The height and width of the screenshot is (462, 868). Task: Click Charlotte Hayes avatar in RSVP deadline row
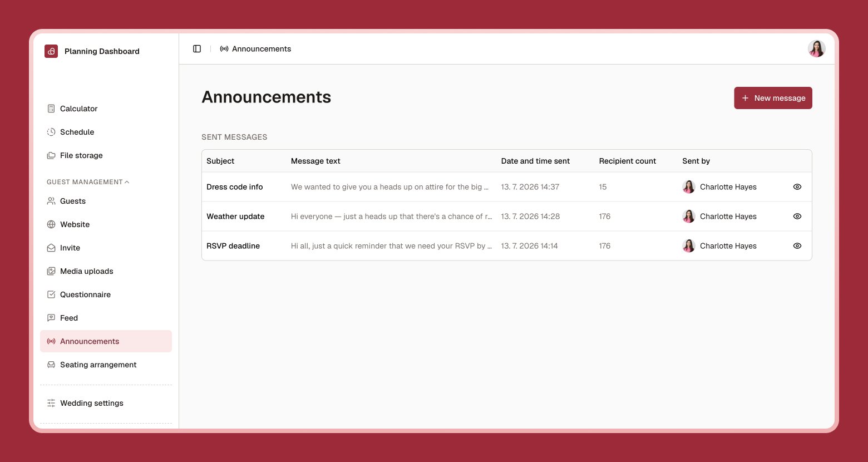pyautogui.click(x=689, y=246)
